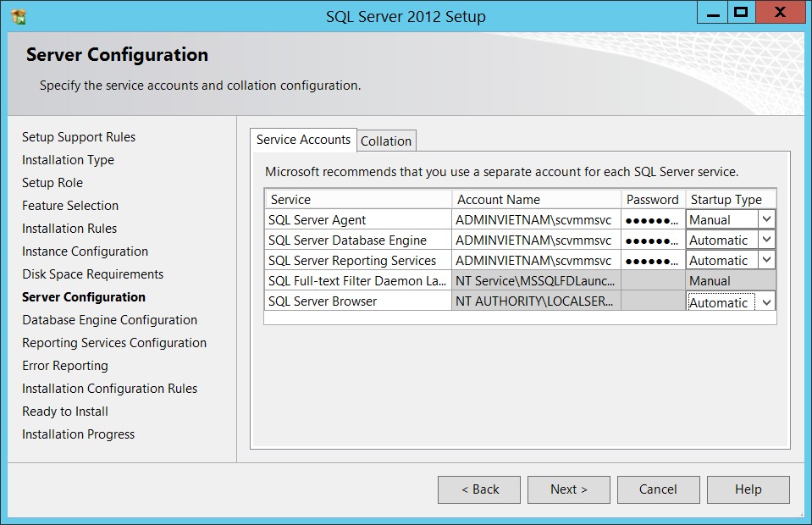Image resolution: width=812 pixels, height=525 pixels.
Task: Select the SQL Server Database Engine service cell
Action: 358,240
